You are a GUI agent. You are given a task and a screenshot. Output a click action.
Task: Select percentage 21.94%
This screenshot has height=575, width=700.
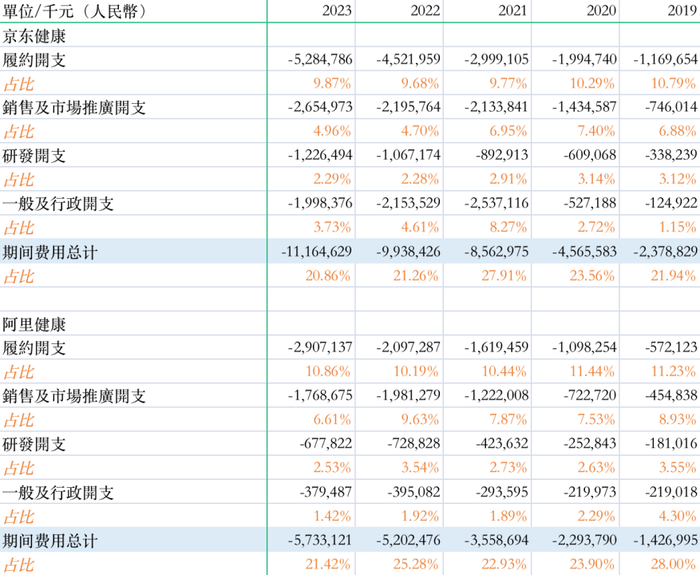pos(673,275)
